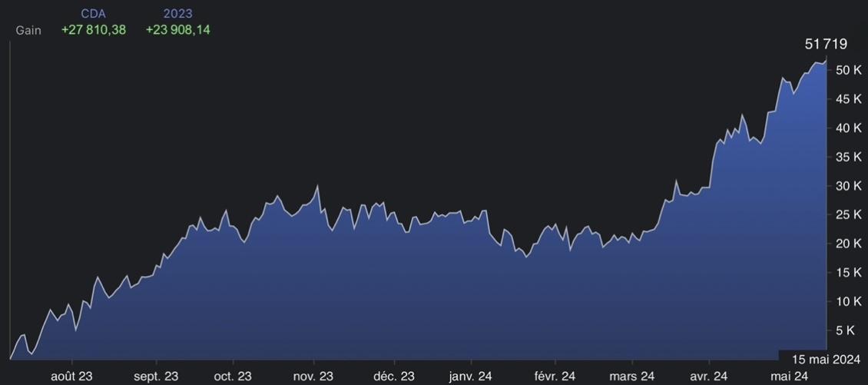Screen dimensions: 868x385
Task: Click the 15 K y-axis label
Action: click(849, 273)
